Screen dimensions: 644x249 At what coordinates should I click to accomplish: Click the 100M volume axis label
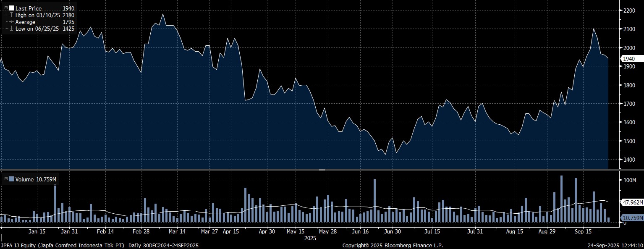630,180
